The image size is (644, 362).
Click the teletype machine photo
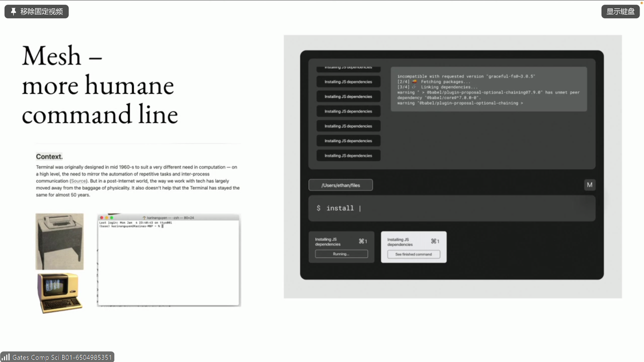tap(59, 241)
